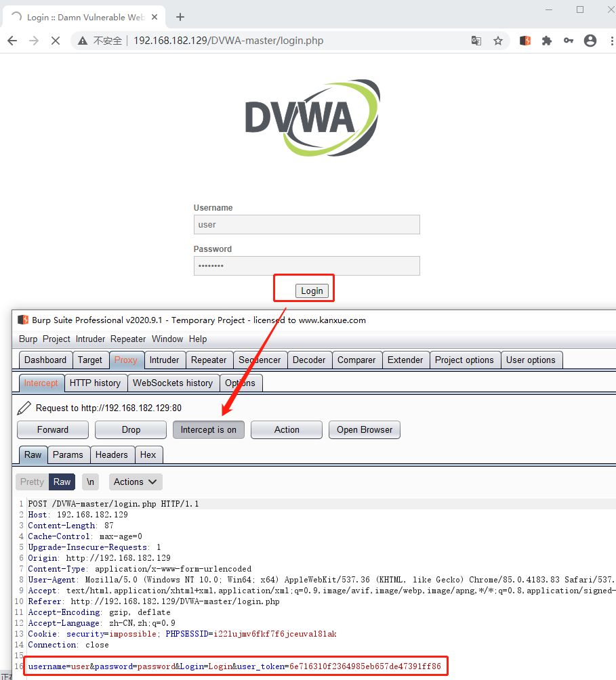Open the Window menu

(x=167, y=339)
